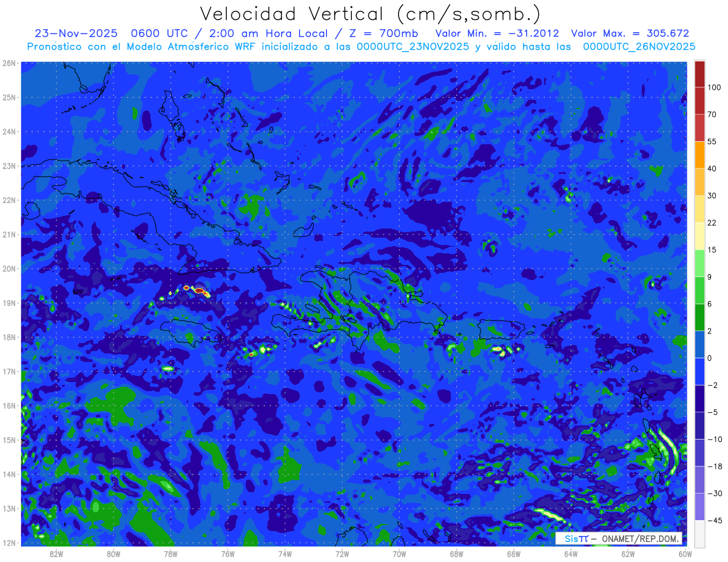The width and height of the screenshot is (728, 562).
Task: Click the "0600 UTC" time text
Action: tap(160, 33)
